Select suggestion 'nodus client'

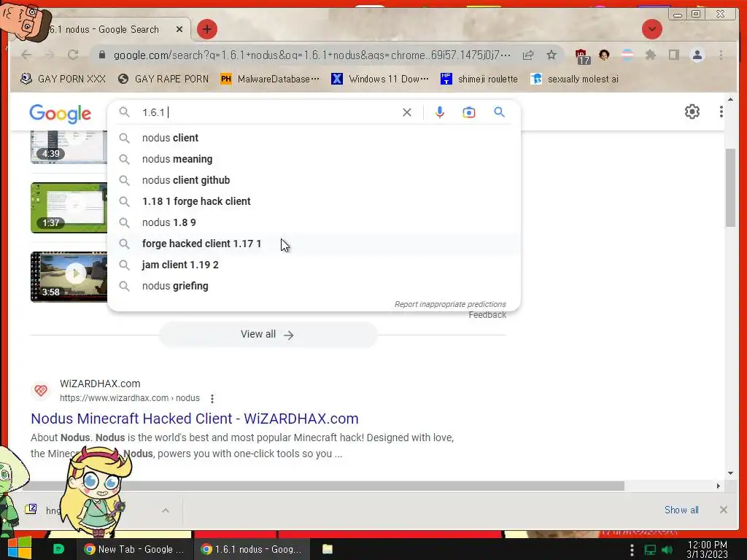[314, 138]
